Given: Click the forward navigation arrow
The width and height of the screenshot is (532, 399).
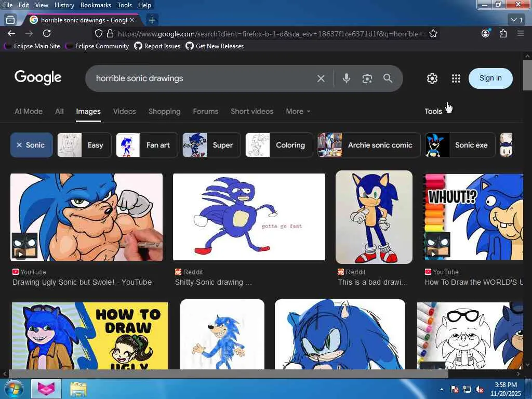Looking at the screenshot, I should [29, 33].
